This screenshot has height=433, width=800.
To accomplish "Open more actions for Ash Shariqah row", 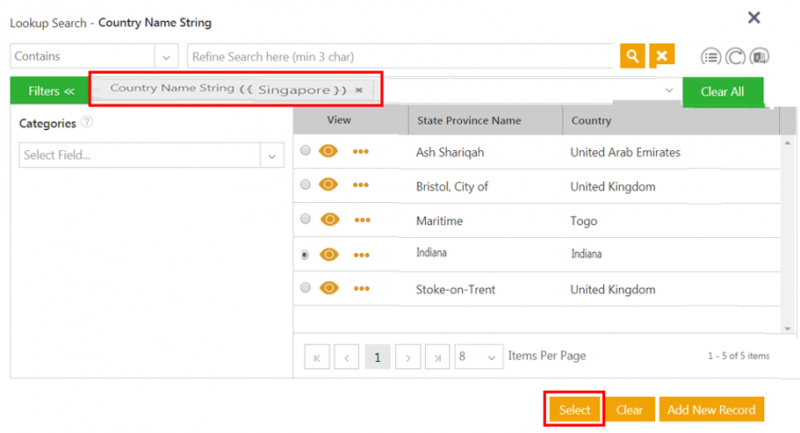I will tap(361, 152).
